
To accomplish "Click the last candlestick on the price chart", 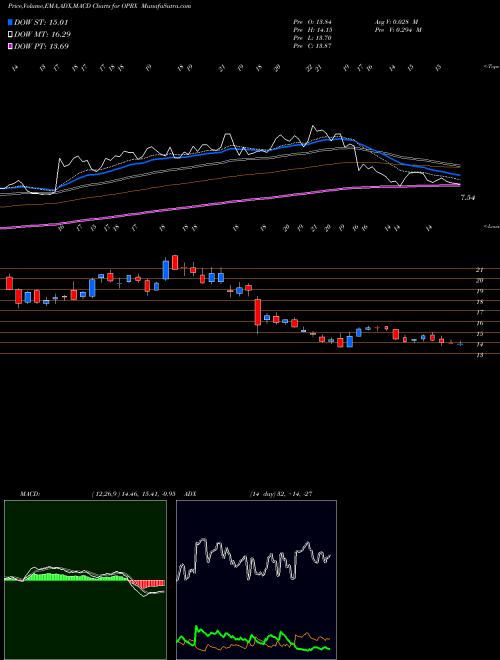I will point(460,344).
